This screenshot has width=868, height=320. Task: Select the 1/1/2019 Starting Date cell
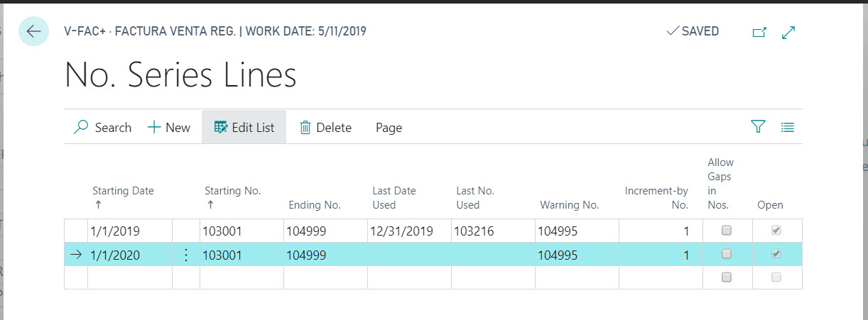129,231
